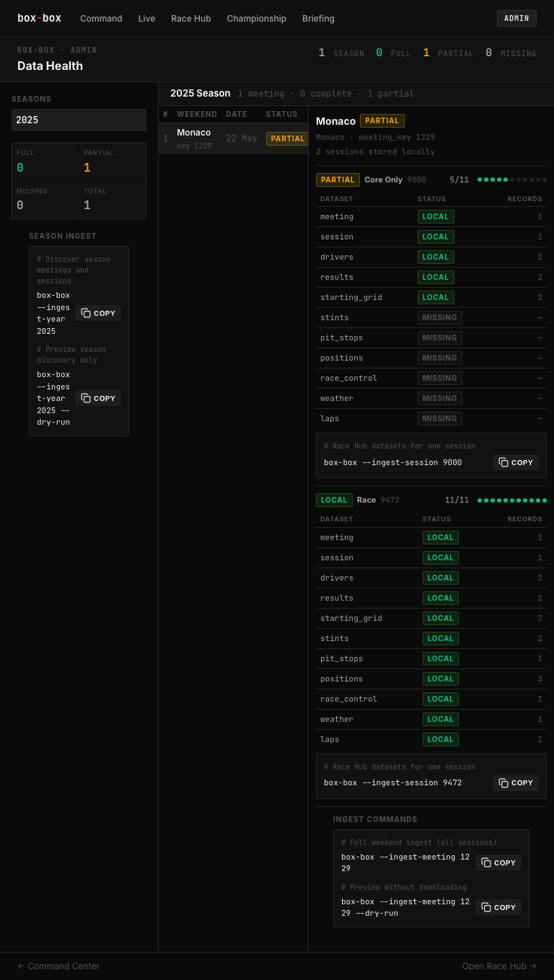Screen dimensions: 554x980
Task: Click the LOCAL badge beside Race 9472
Action: coord(334,500)
